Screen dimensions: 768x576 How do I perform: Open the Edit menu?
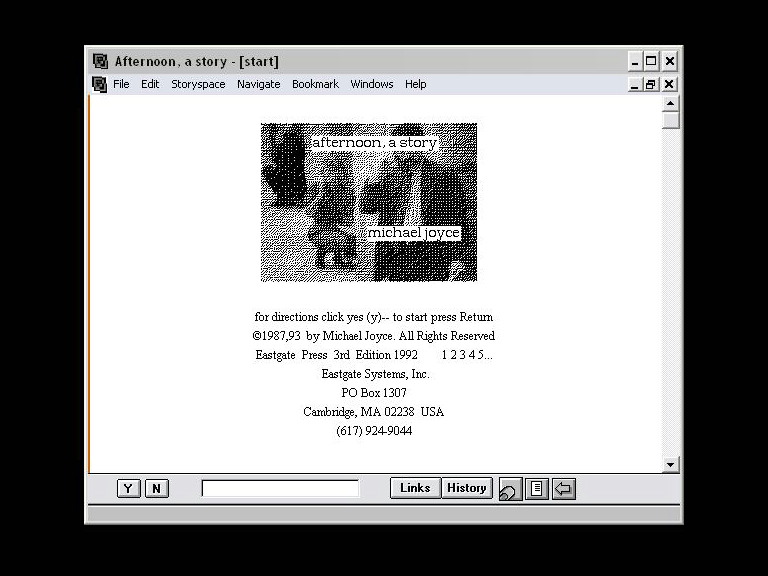pyautogui.click(x=150, y=84)
